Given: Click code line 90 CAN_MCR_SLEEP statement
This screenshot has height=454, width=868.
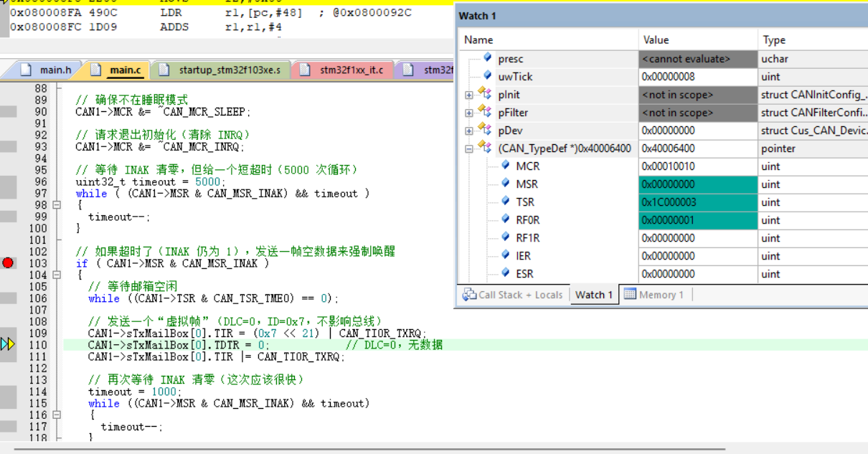Looking at the screenshot, I should tap(164, 112).
